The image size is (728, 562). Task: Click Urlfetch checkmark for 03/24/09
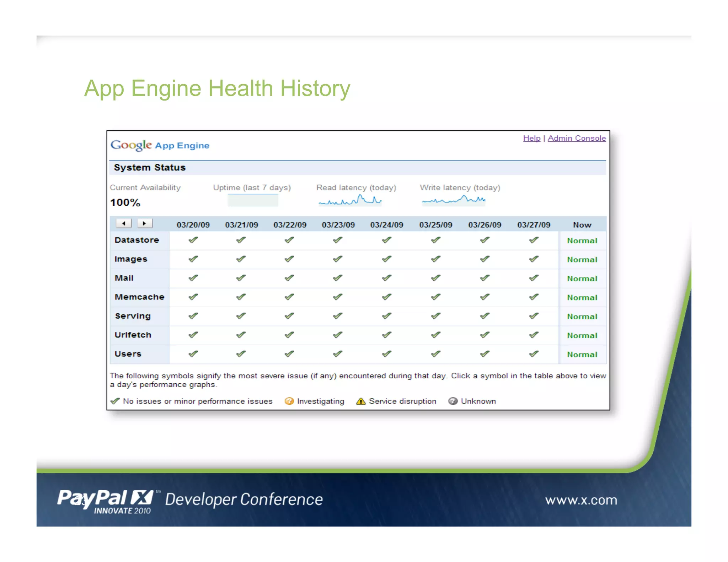pos(387,335)
